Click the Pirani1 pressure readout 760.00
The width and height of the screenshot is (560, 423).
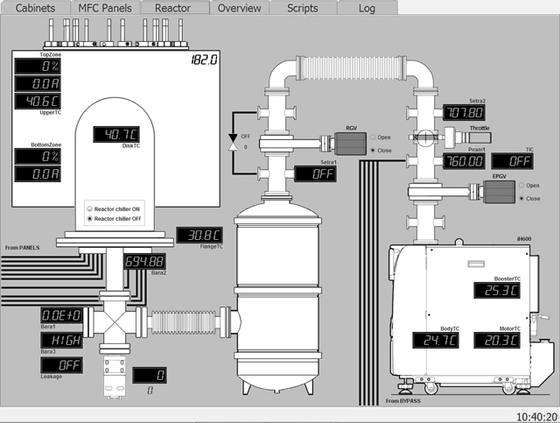(464, 161)
